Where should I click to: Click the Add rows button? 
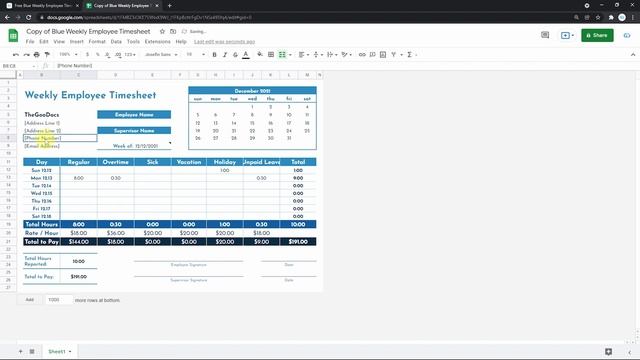pos(29,300)
